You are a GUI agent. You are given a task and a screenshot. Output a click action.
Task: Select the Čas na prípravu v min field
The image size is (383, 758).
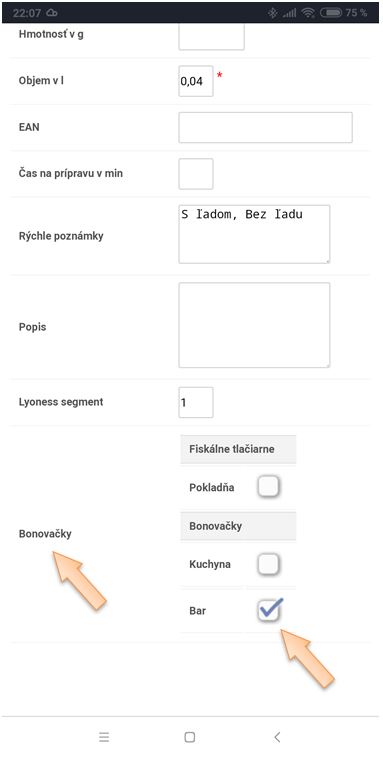(x=196, y=174)
